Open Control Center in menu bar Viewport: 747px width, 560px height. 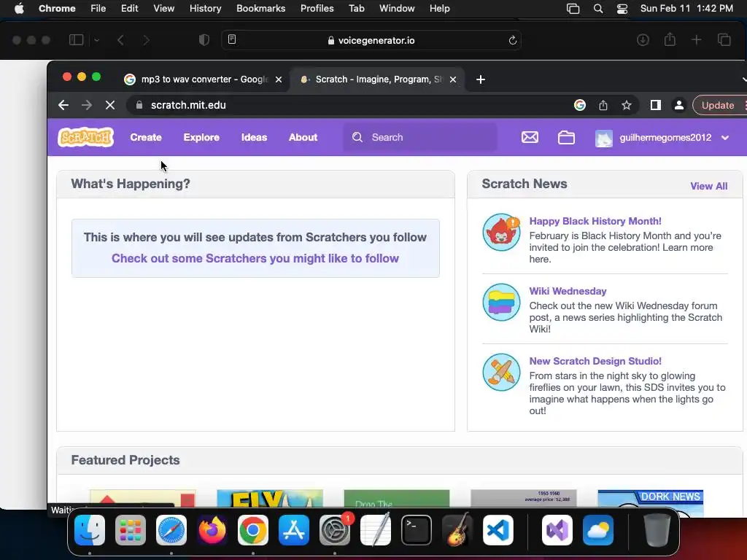coord(622,9)
